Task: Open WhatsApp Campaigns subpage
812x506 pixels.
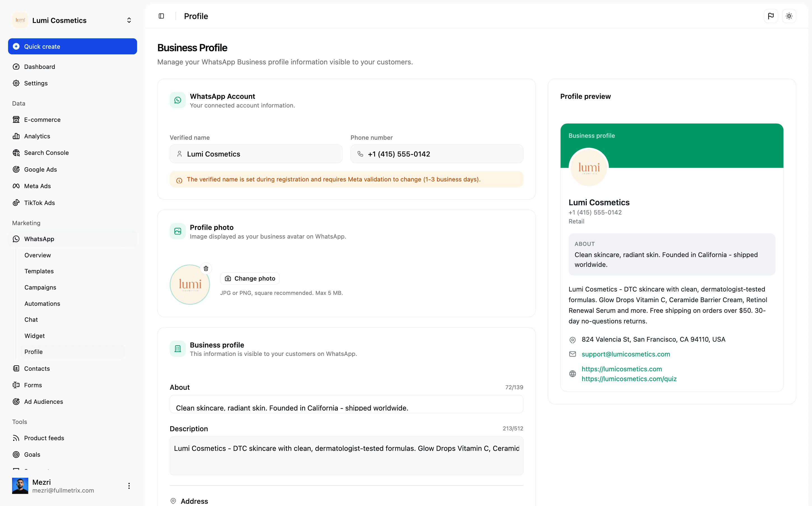Action: tap(73, 287)
